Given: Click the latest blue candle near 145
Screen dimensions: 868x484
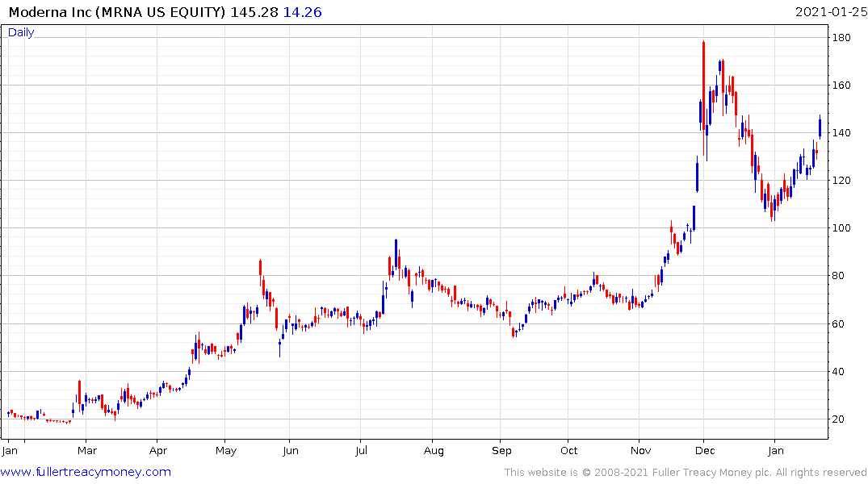Looking at the screenshot, I should pos(820,127).
